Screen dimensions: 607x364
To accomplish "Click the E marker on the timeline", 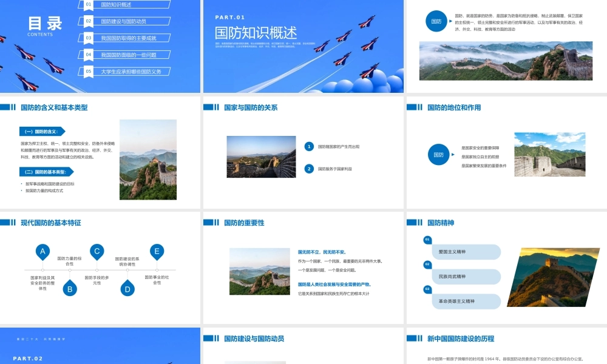I will point(157,251).
